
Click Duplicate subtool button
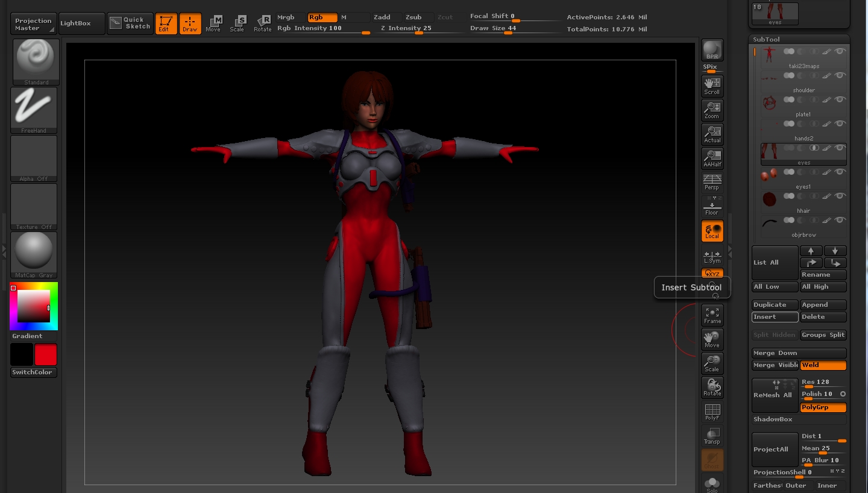775,305
